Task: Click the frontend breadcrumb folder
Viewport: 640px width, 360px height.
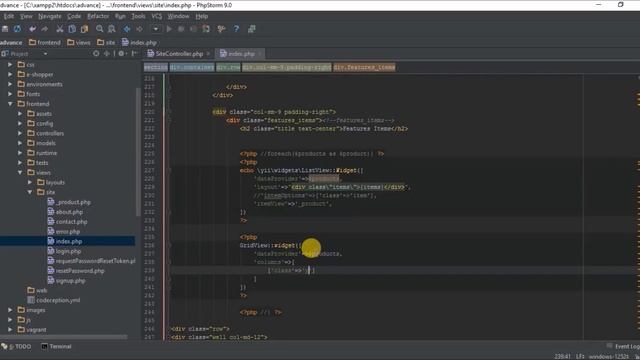Action: 44,42
